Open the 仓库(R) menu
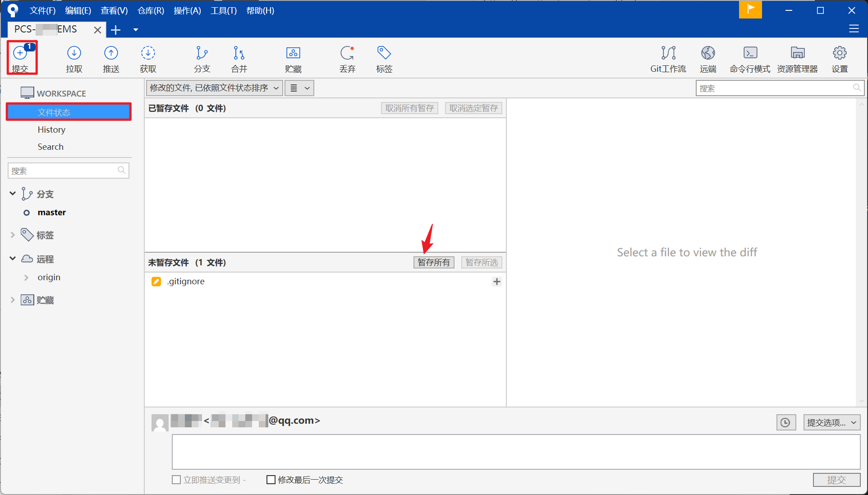Image resolution: width=868 pixels, height=495 pixels. (151, 10)
